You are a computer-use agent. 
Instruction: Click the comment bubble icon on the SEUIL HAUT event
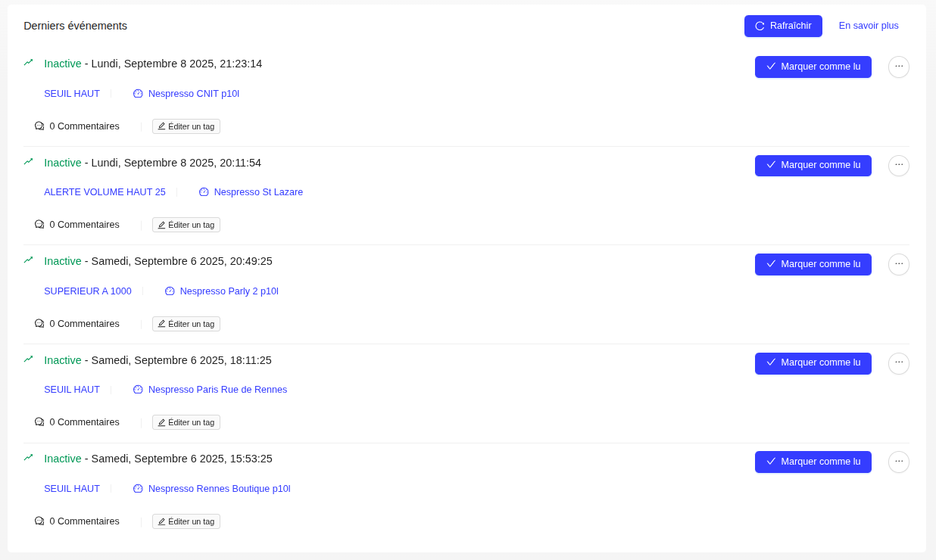coord(39,126)
